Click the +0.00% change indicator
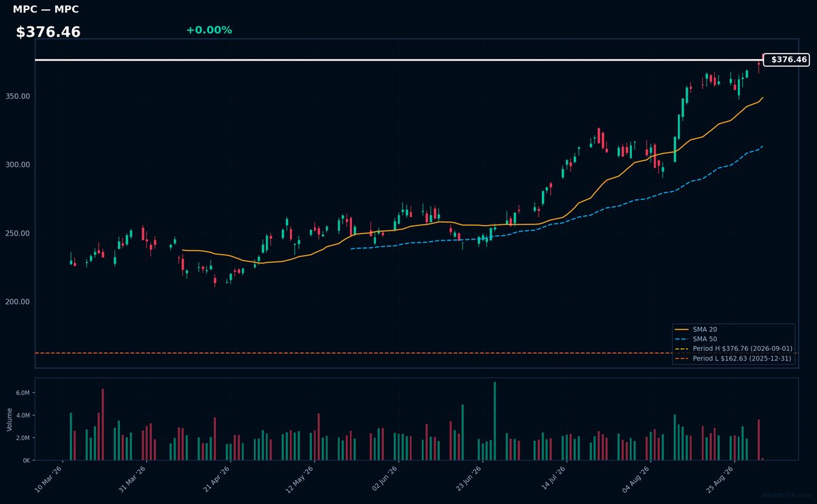Image resolution: width=817 pixels, height=504 pixels. [x=209, y=30]
